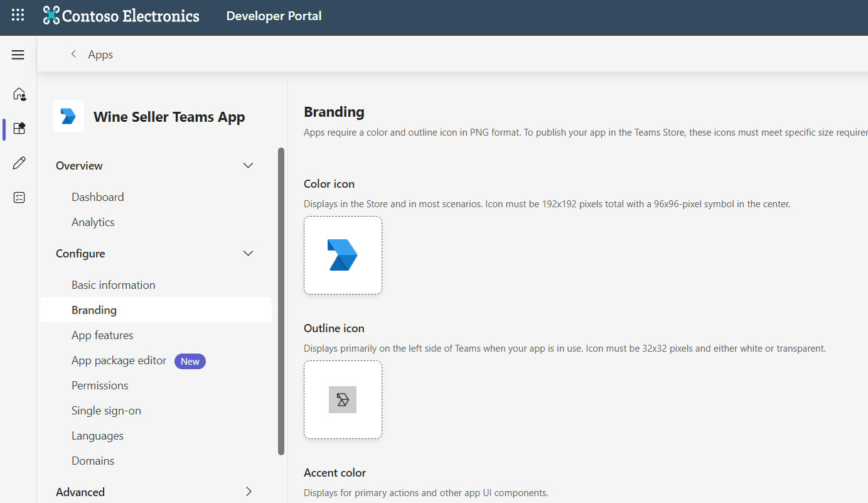Click the PNG format requirement description
Viewport: 868px width, 503px height.
pyautogui.click(x=586, y=133)
